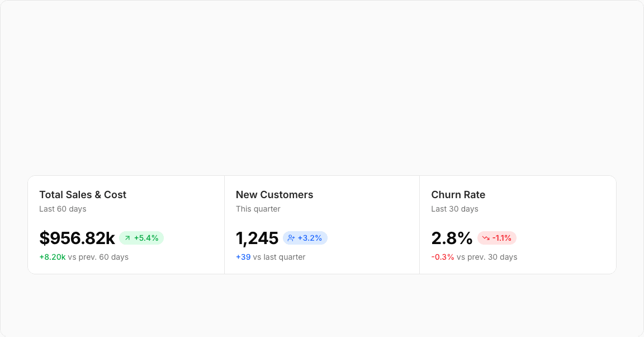Click the +8.20k green change value
Image resolution: width=644 pixels, height=337 pixels.
[x=53, y=257]
